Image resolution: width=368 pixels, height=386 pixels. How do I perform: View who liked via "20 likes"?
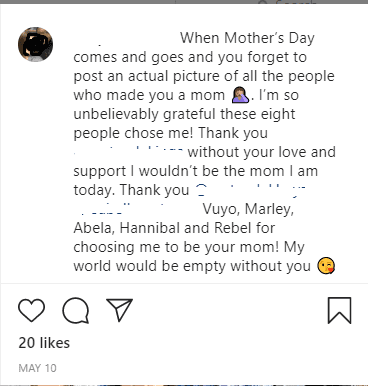click(44, 343)
